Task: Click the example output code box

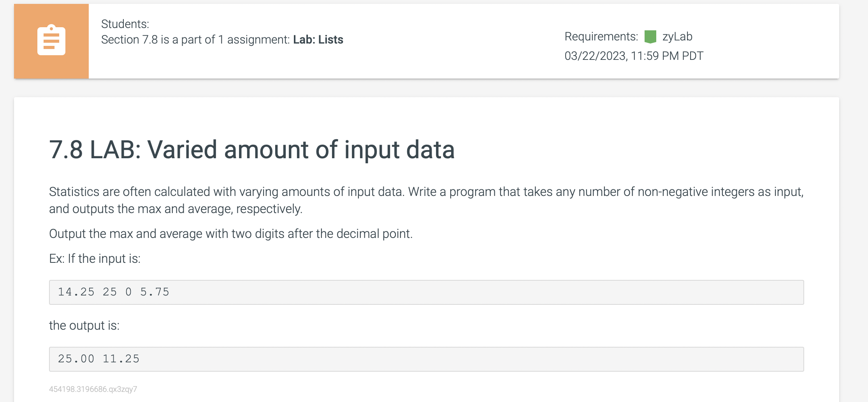Action: [426, 359]
